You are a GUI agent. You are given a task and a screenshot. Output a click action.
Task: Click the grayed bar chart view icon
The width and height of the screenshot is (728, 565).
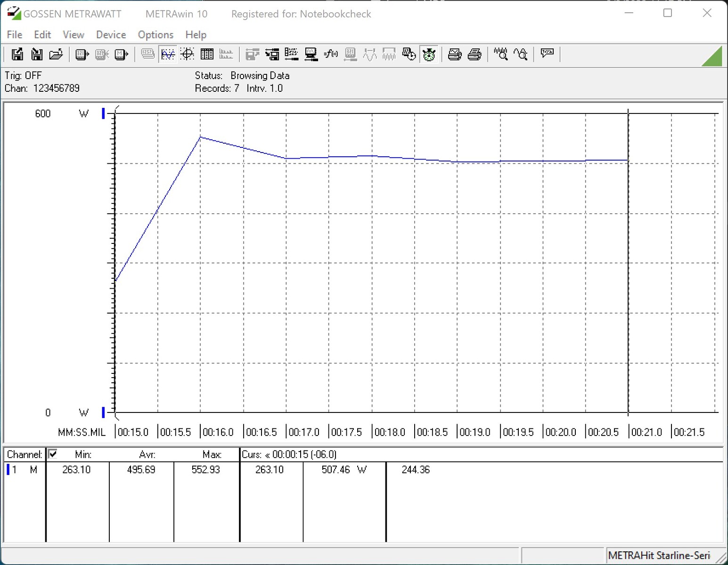pyautogui.click(x=226, y=55)
